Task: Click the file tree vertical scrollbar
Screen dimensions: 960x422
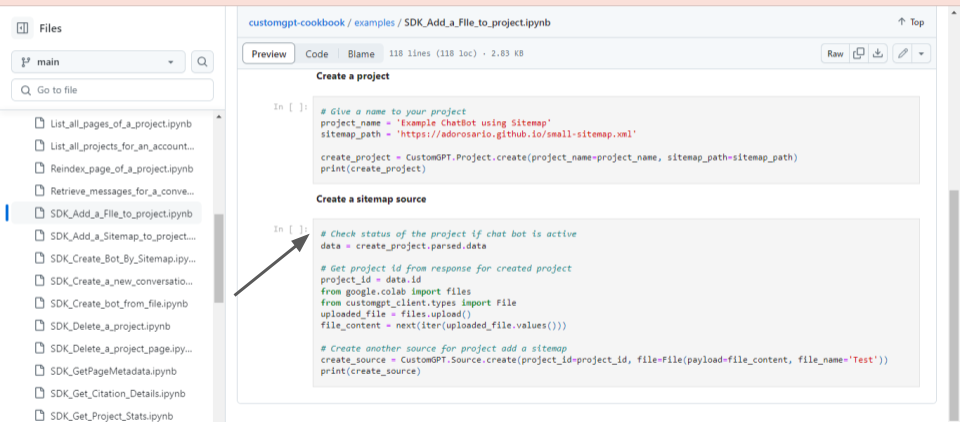Action: [219, 257]
